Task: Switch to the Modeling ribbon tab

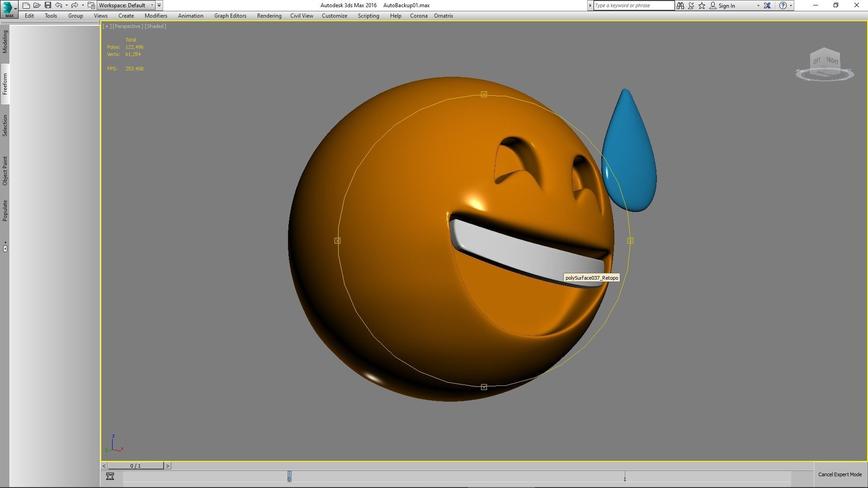Action: (x=5, y=42)
